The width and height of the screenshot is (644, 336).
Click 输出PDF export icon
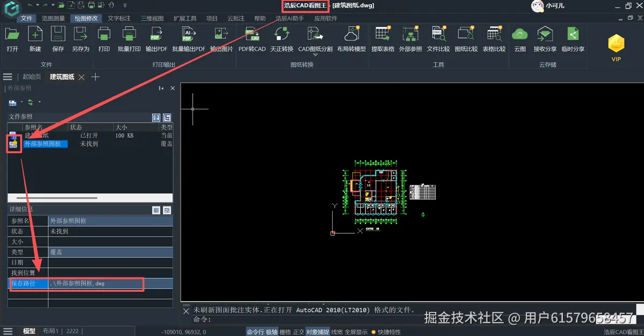click(x=156, y=34)
